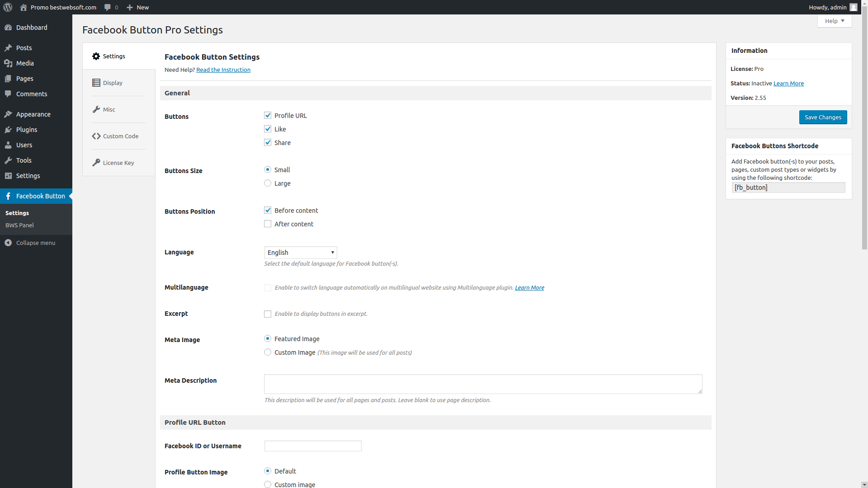Switch to the Misc tab
The width and height of the screenshot is (868, 488).
(119, 110)
